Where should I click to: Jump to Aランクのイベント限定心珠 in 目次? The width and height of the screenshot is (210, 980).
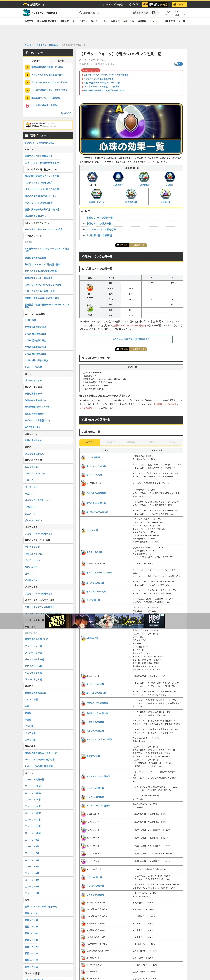[101, 229]
